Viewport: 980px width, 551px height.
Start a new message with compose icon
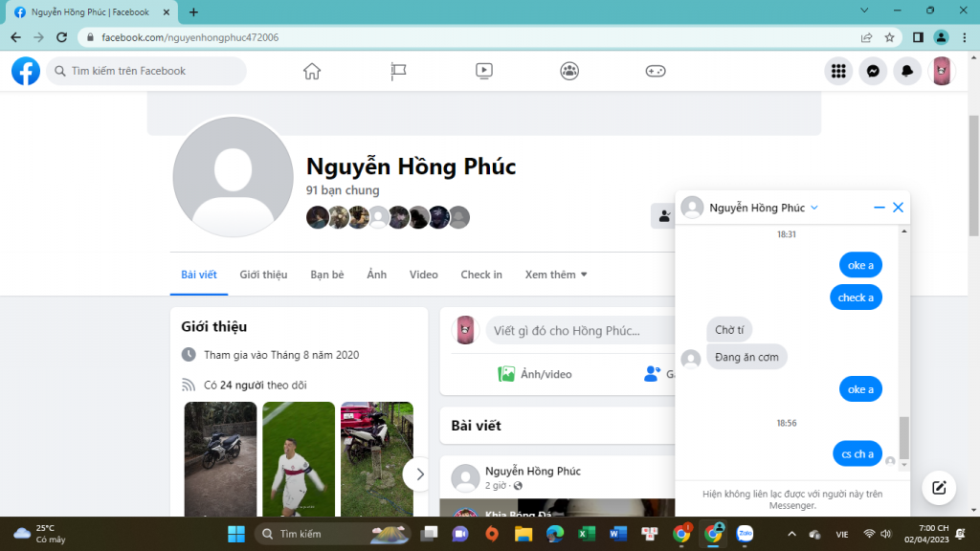(x=939, y=488)
